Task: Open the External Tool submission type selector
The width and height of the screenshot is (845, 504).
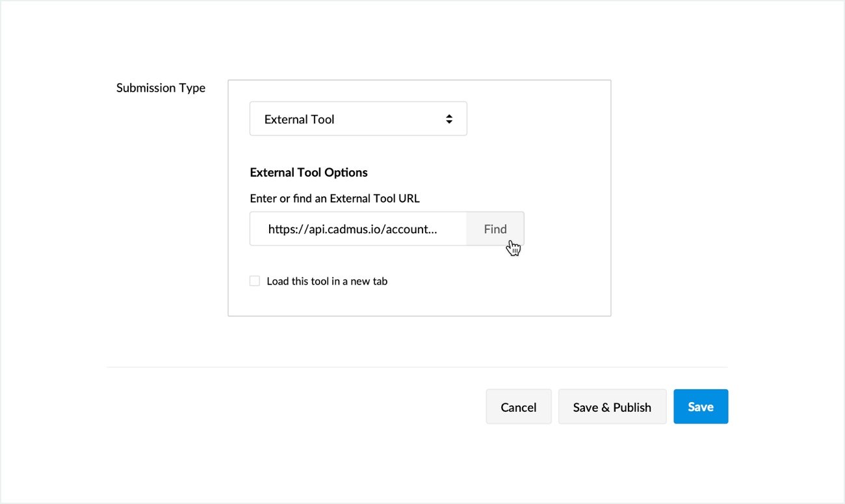Action: pyautogui.click(x=358, y=118)
